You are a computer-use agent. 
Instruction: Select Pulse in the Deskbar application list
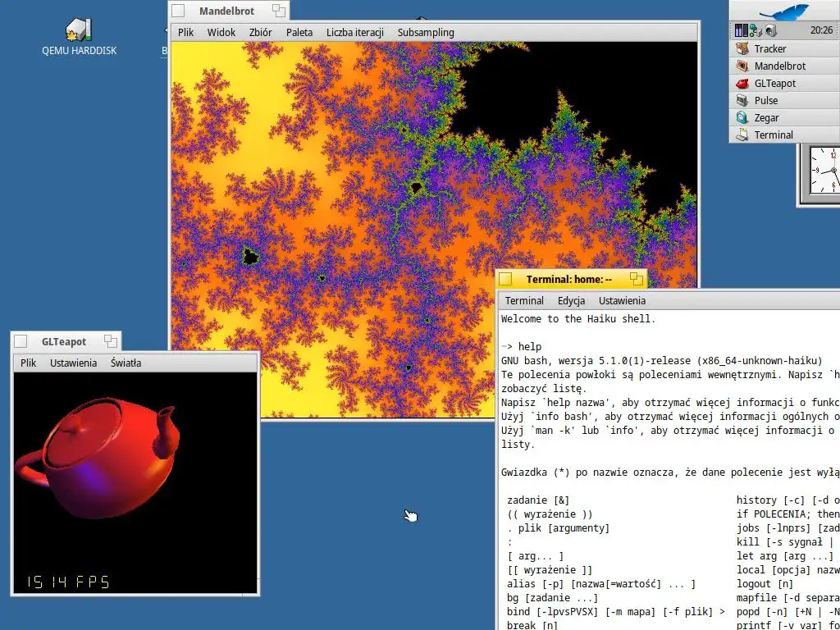click(784, 100)
